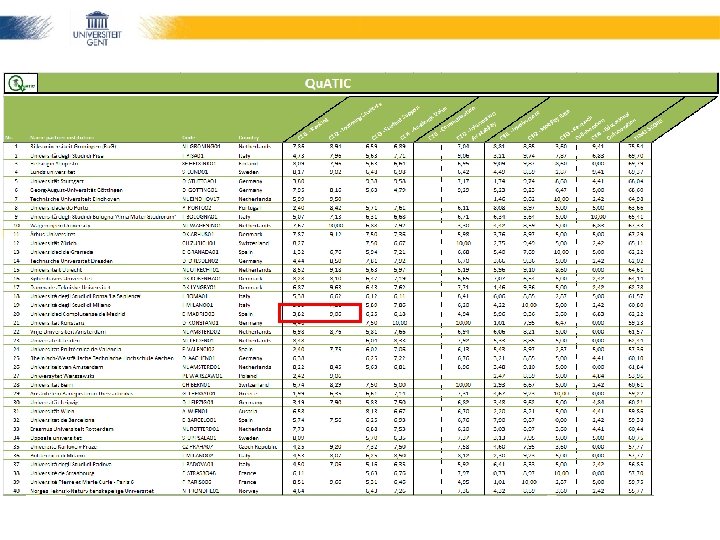The width and height of the screenshot is (720, 540).
Task: Select the Lunds universitet row name
Action: tap(53, 173)
